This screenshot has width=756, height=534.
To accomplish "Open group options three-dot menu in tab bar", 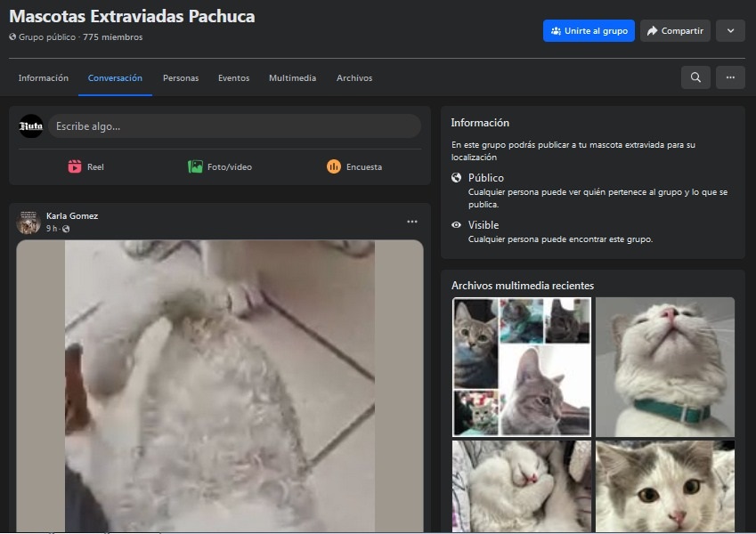I will 730,77.
